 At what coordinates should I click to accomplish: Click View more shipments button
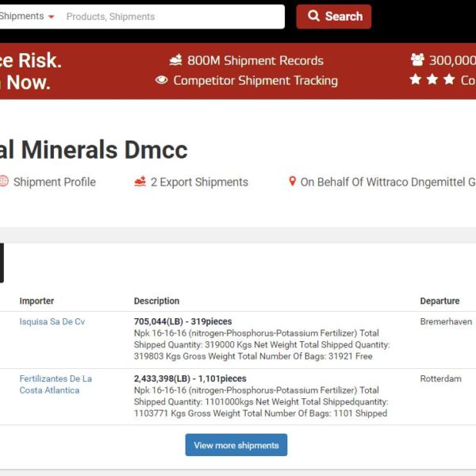236,445
